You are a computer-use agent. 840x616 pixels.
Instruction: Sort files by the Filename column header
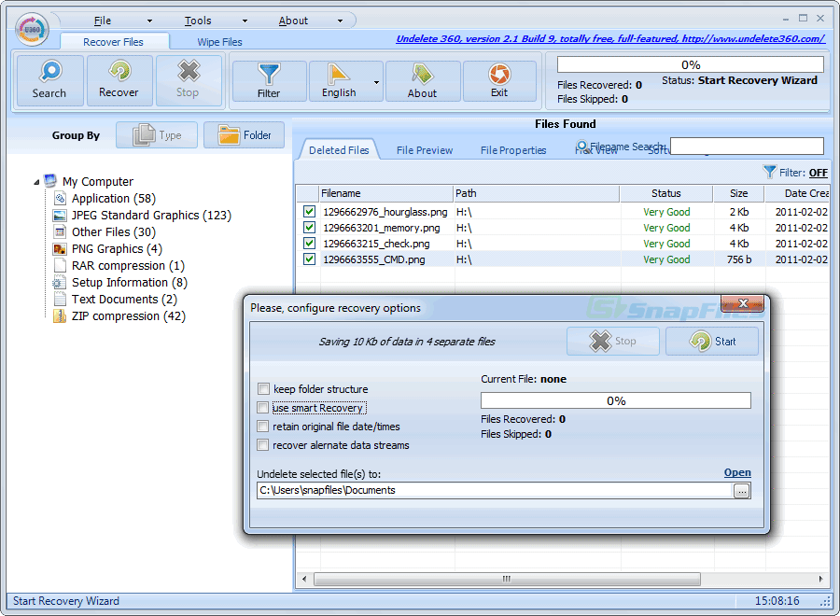(x=386, y=193)
